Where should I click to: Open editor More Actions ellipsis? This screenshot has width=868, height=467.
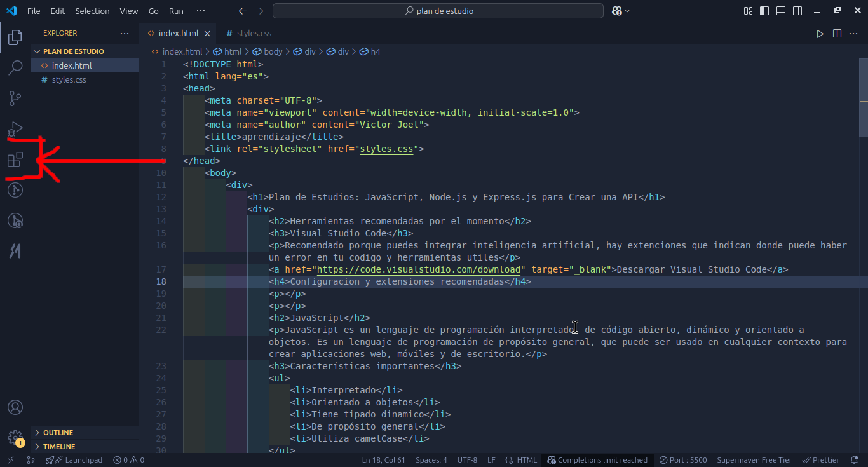pyautogui.click(x=854, y=34)
